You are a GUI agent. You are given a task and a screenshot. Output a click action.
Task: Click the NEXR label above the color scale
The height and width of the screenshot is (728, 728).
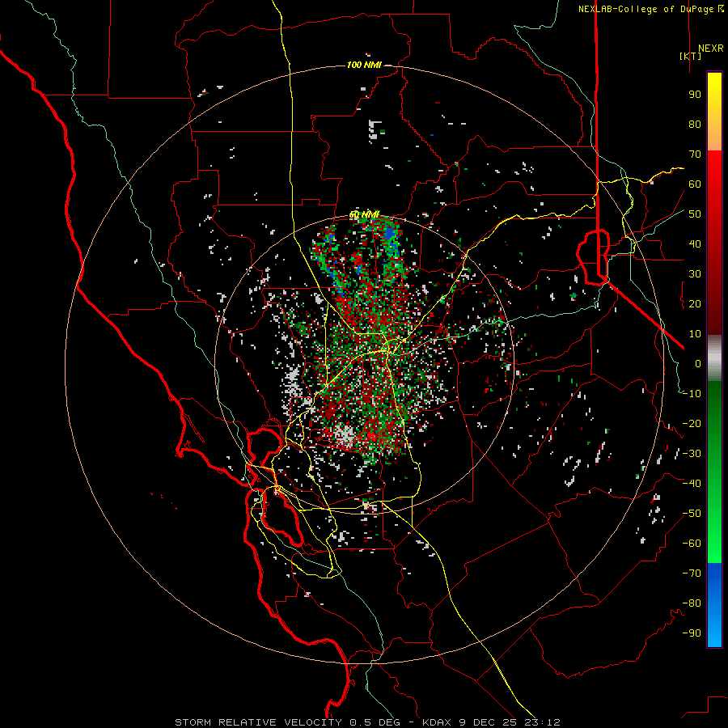[x=711, y=49]
